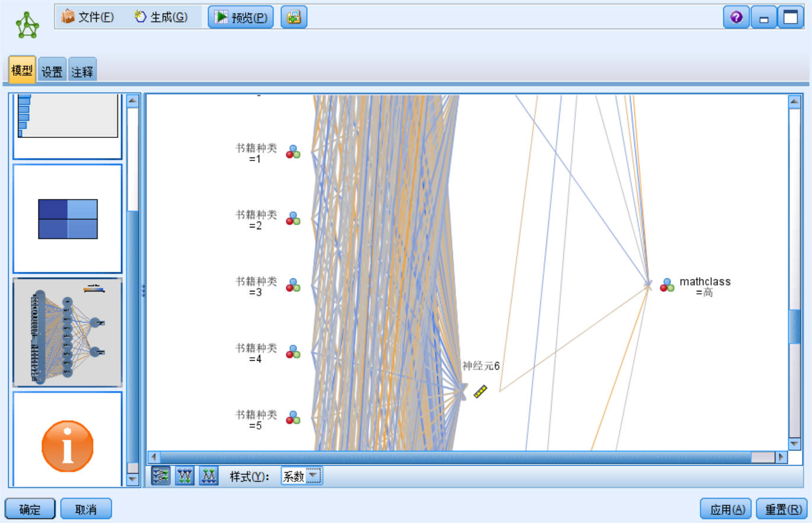Click the 预览(P) button
This screenshot has height=523, width=812.
coord(240,17)
